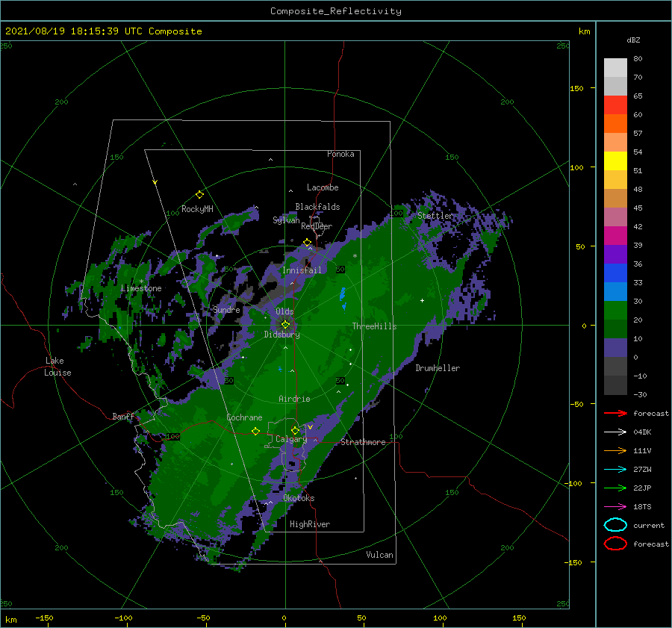Select the Lacombe label
Screen dimensions: 672x628
(x=323, y=187)
